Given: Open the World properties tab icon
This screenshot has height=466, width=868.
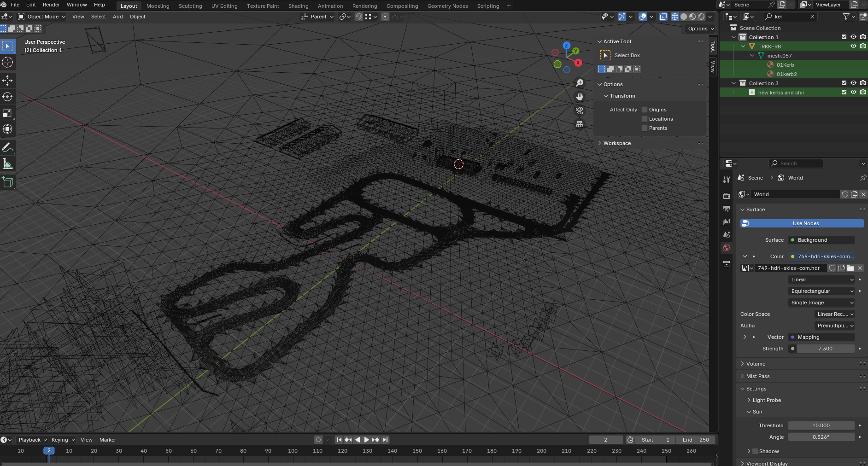Looking at the screenshot, I should (727, 248).
